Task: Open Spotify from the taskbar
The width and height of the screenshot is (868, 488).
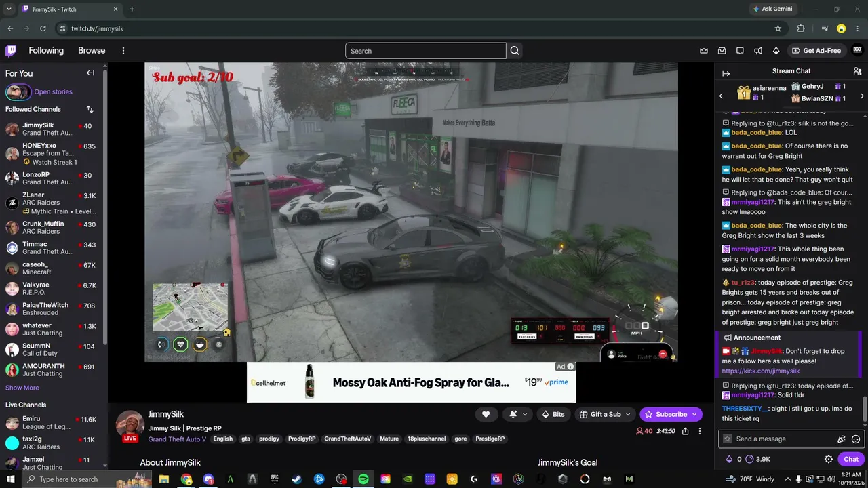Action: [363, 479]
